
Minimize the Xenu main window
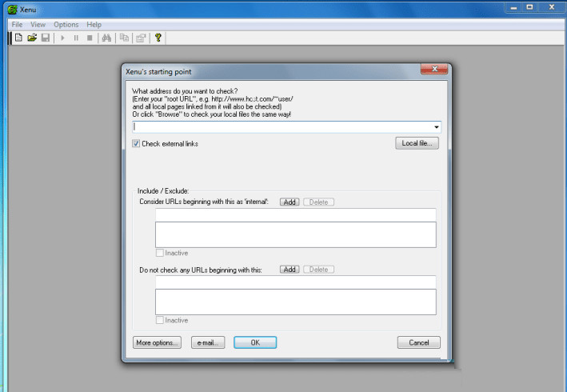pos(513,7)
